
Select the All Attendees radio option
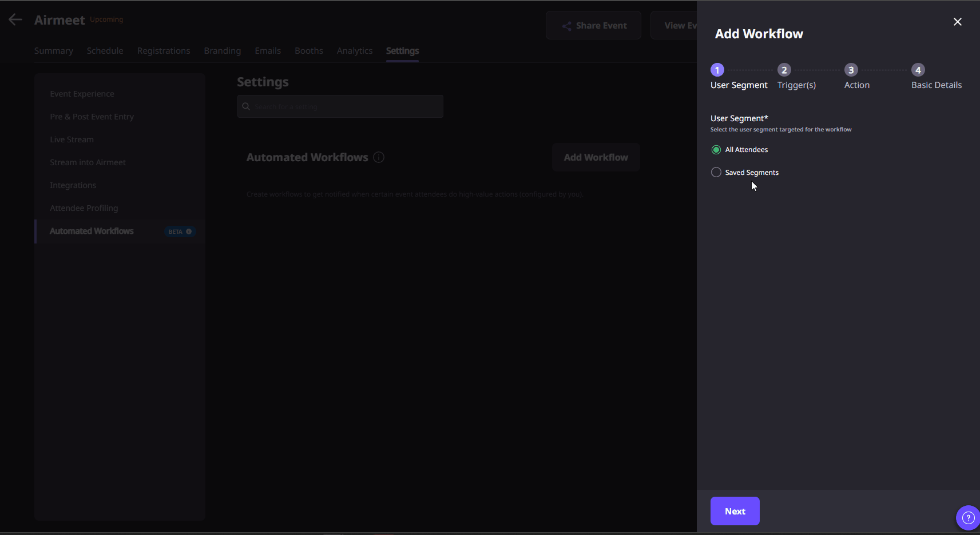(x=716, y=150)
